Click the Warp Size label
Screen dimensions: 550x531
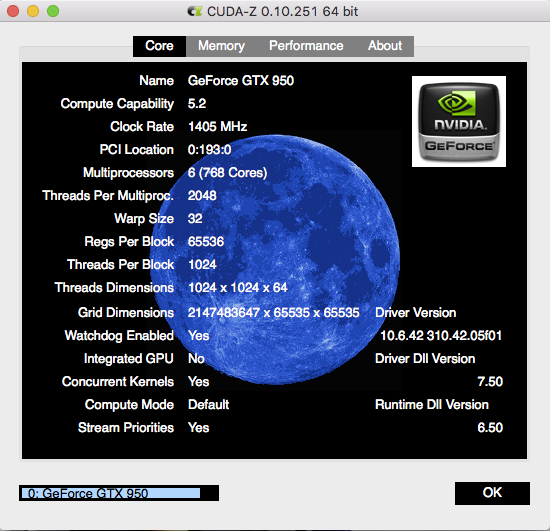(144, 219)
